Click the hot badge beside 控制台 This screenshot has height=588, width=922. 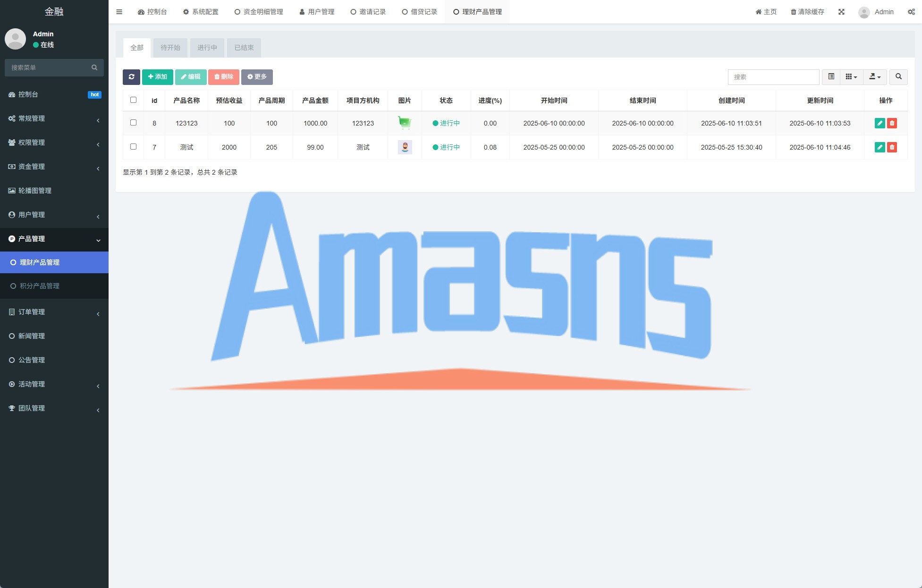point(94,94)
